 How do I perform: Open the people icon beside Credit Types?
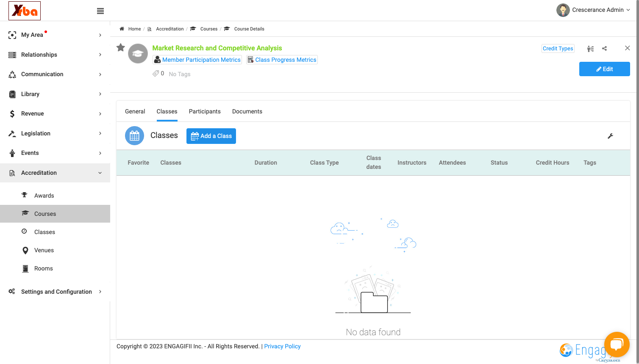(590, 49)
